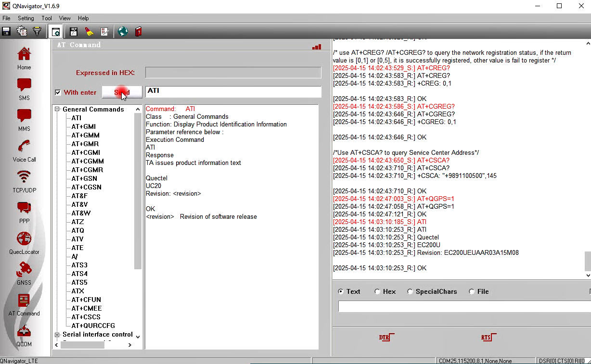The image size is (591, 364).
Task: Click the command tree vertical scrollbar thumb
Action: 138,191
